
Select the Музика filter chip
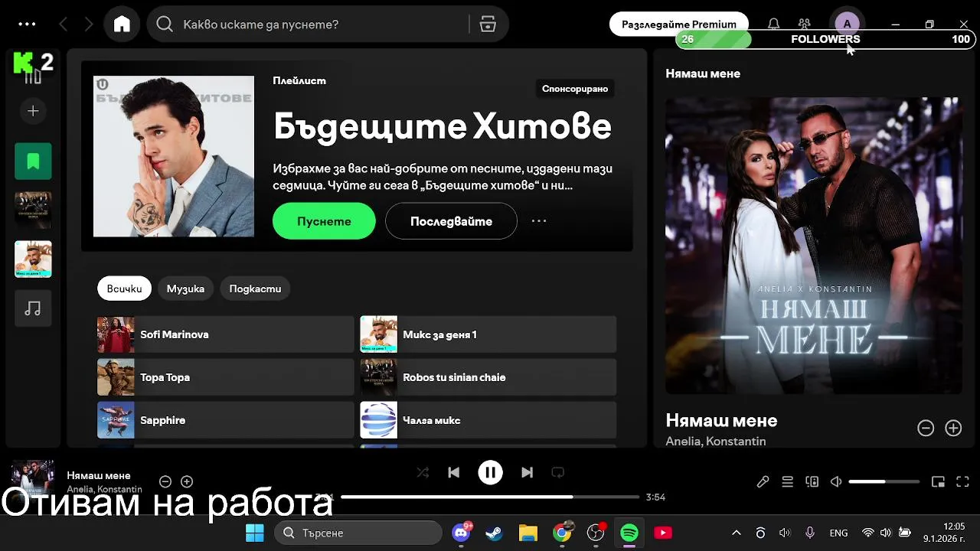185,289
